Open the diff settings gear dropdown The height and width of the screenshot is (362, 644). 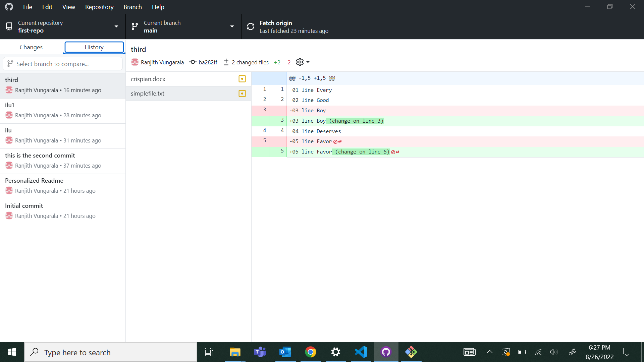(x=303, y=62)
